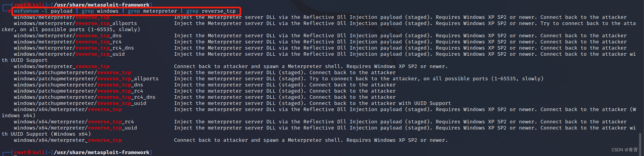The width and height of the screenshot is (644, 156).
Task: Click windows/meterpreter/reverse_tcp_dns payload name
Action: [x=68, y=36]
